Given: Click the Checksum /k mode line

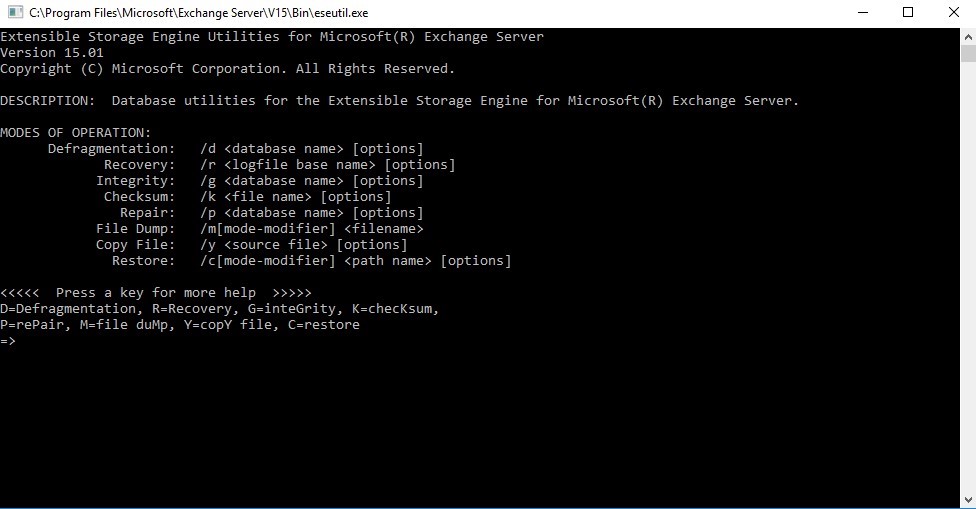Looking at the screenshot, I should pos(247,197).
